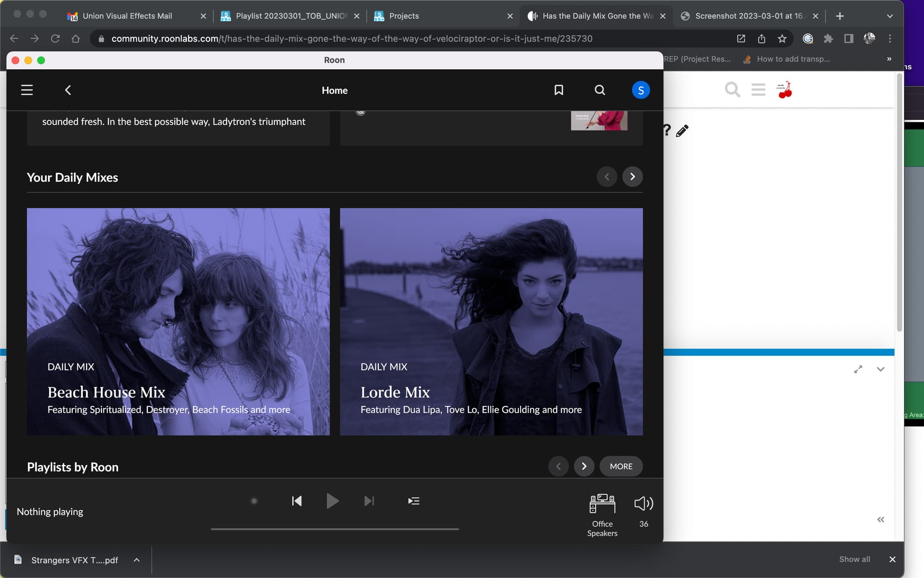The image size is (924, 578).
Task: Open Roon search magnifier icon
Action: (600, 90)
